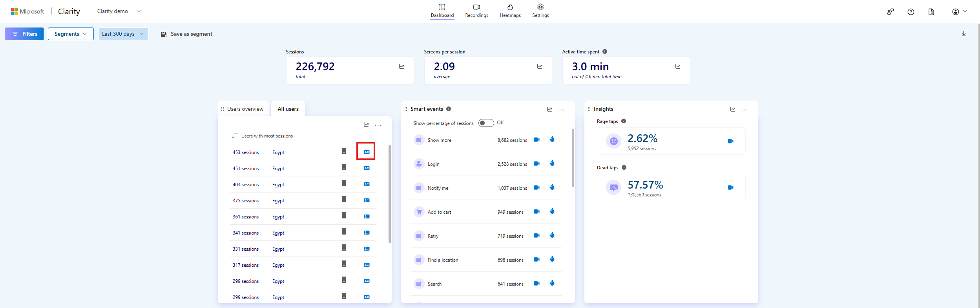980x308 pixels.
Task: Open heatmap for Retry smart event
Action: 552,235
